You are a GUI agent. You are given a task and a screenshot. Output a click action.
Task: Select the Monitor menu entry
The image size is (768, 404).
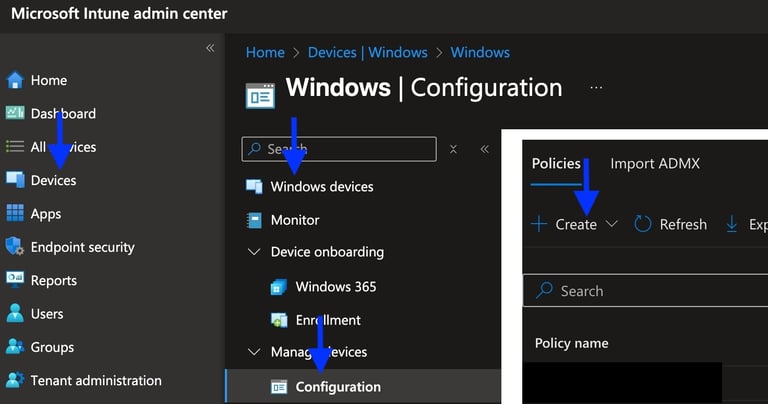tap(295, 220)
